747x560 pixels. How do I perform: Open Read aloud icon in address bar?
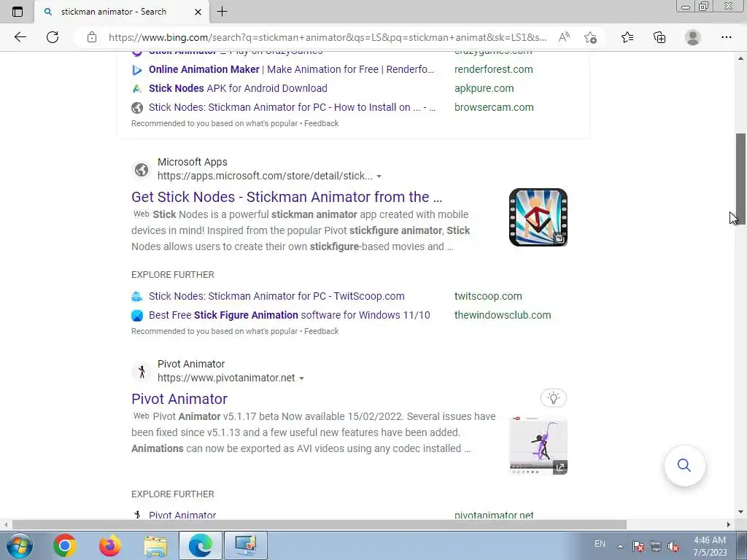click(564, 37)
